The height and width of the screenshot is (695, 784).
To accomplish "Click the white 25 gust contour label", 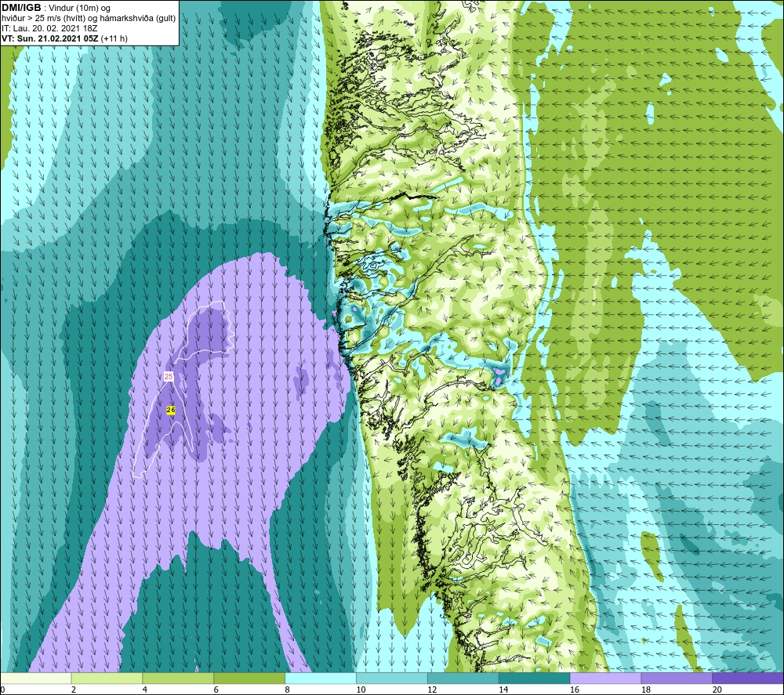I will (169, 376).
